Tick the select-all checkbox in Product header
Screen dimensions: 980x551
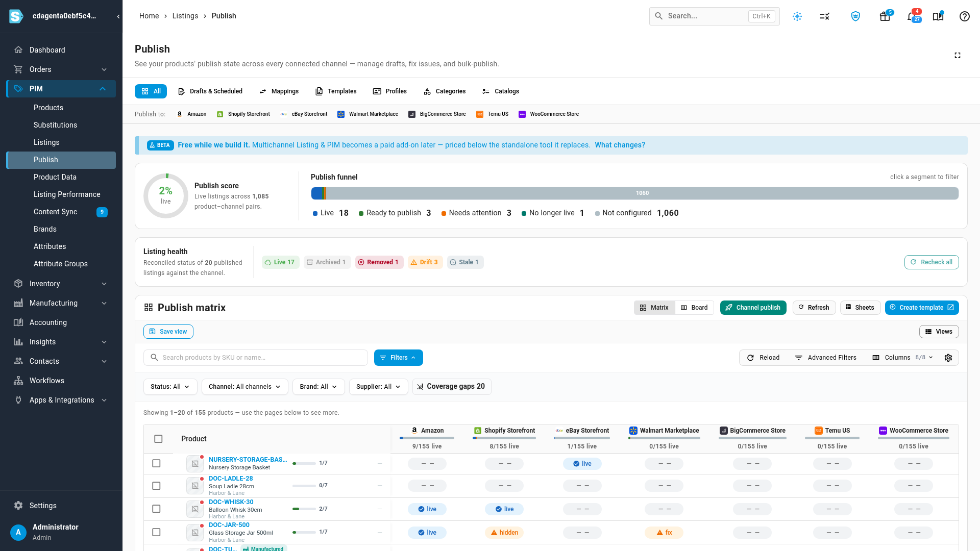click(x=158, y=439)
